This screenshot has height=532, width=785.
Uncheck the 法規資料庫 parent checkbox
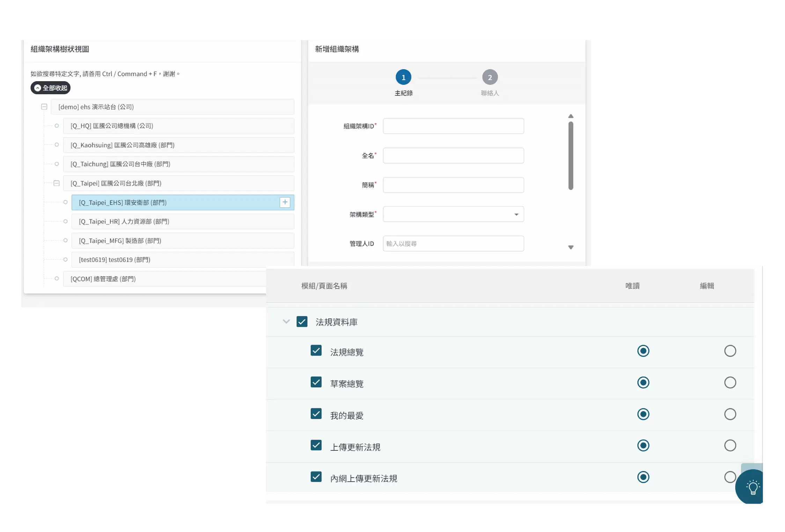(302, 322)
